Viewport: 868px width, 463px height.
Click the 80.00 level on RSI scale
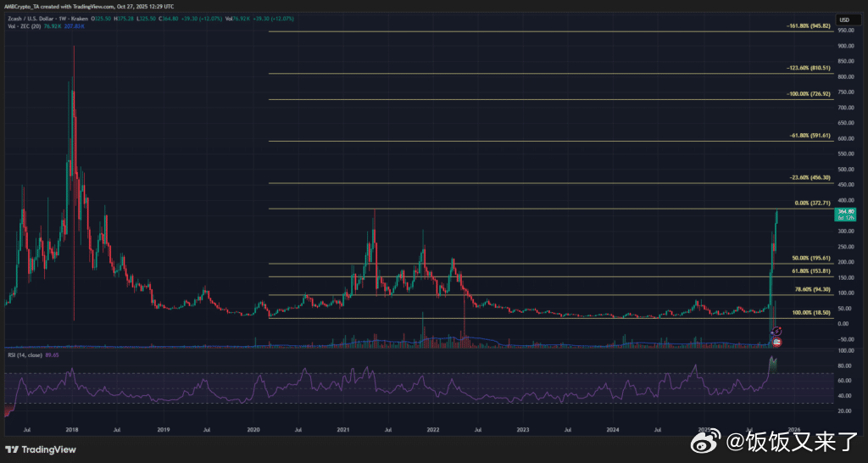click(843, 365)
